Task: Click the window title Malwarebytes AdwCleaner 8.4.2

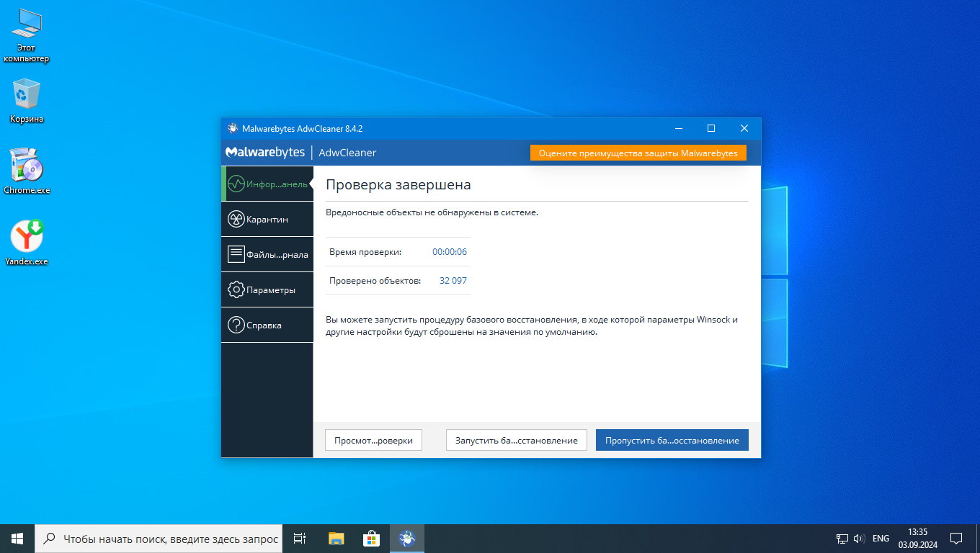Action: click(x=302, y=128)
